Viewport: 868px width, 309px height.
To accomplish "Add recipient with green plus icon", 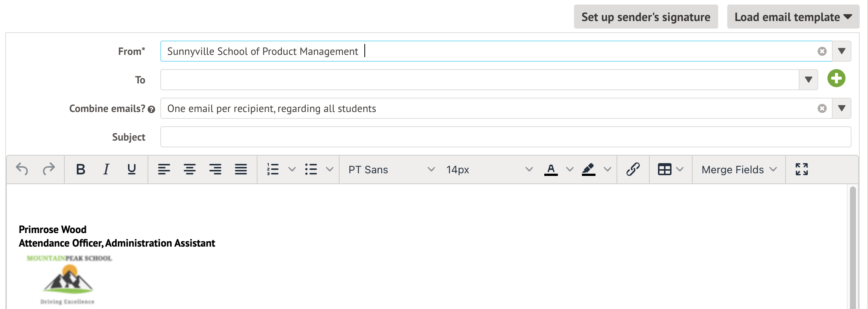I will (x=836, y=79).
